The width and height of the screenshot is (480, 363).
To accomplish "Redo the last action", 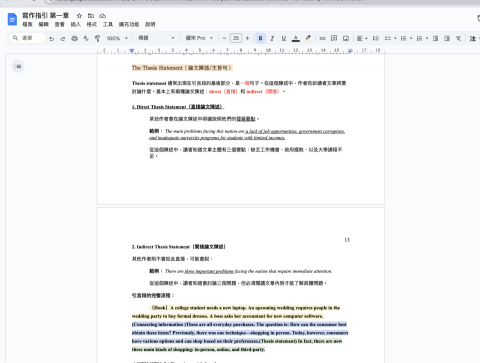I will click(63, 38).
